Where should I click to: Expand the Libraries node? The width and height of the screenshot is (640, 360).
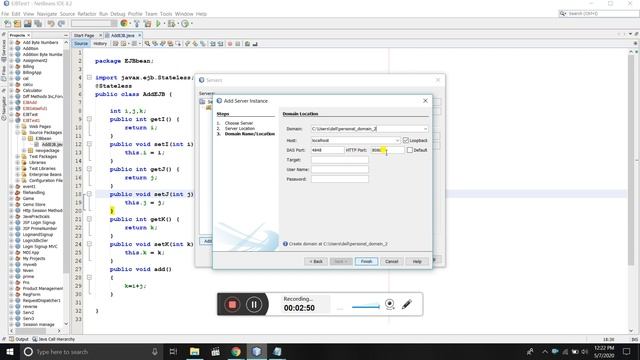click(18, 162)
